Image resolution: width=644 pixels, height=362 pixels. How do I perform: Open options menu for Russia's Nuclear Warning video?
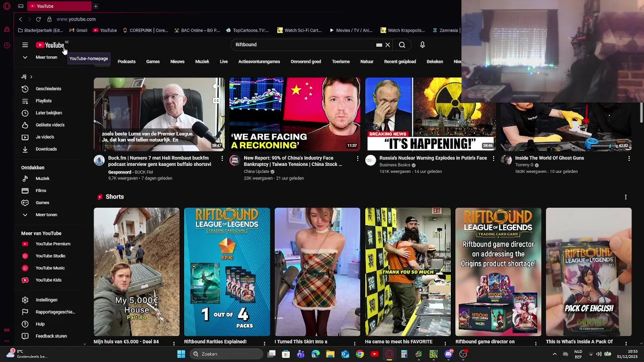tap(493, 158)
